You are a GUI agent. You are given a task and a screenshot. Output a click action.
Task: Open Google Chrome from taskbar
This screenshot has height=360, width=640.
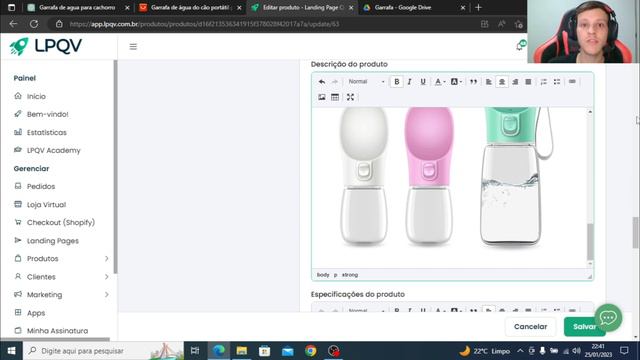[x=311, y=351]
